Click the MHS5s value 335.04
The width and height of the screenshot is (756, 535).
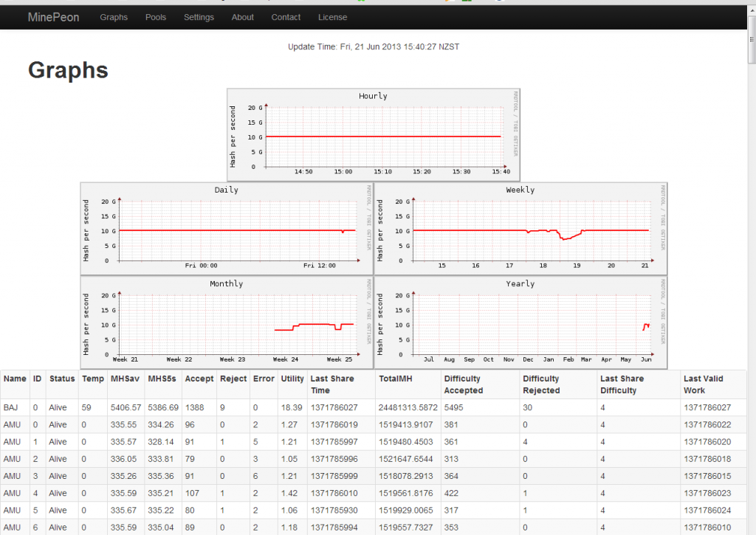point(160,528)
